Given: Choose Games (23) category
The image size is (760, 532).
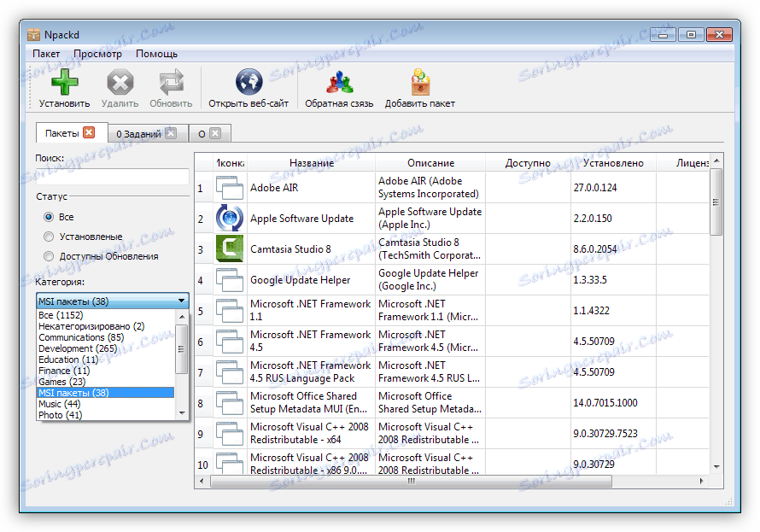Looking at the screenshot, I should point(106,382).
